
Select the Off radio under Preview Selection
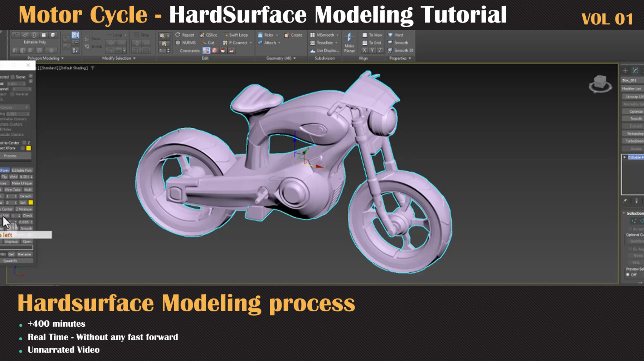tap(628, 275)
